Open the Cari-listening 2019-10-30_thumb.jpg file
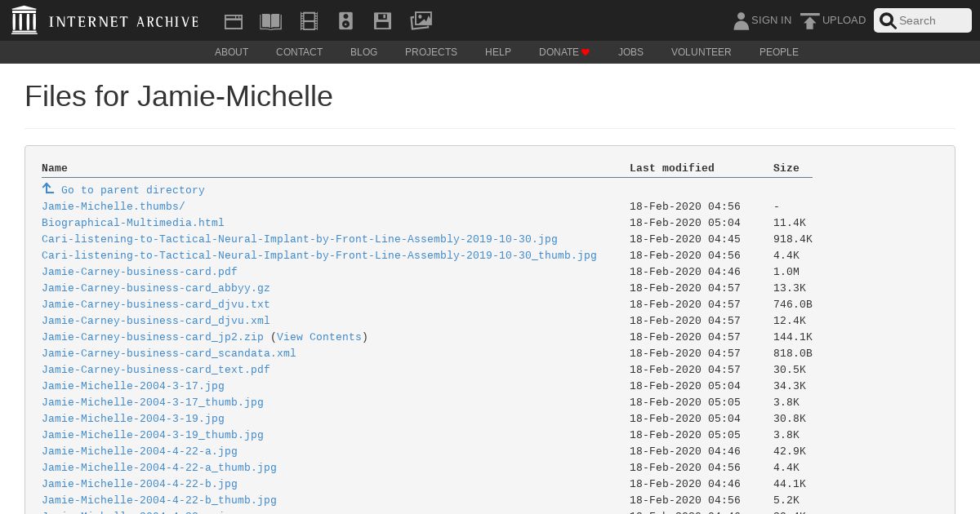Screen dimensions: 980x514 click(x=319, y=255)
